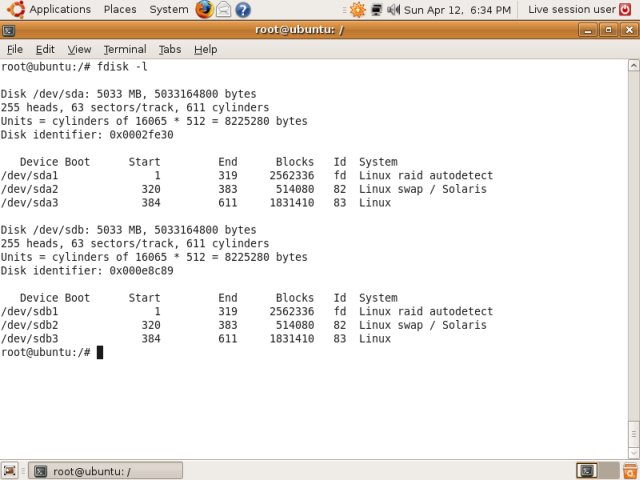This screenshot has height=480, width=640.
Task: Open the Tabs menu
Action: [170, 49]
